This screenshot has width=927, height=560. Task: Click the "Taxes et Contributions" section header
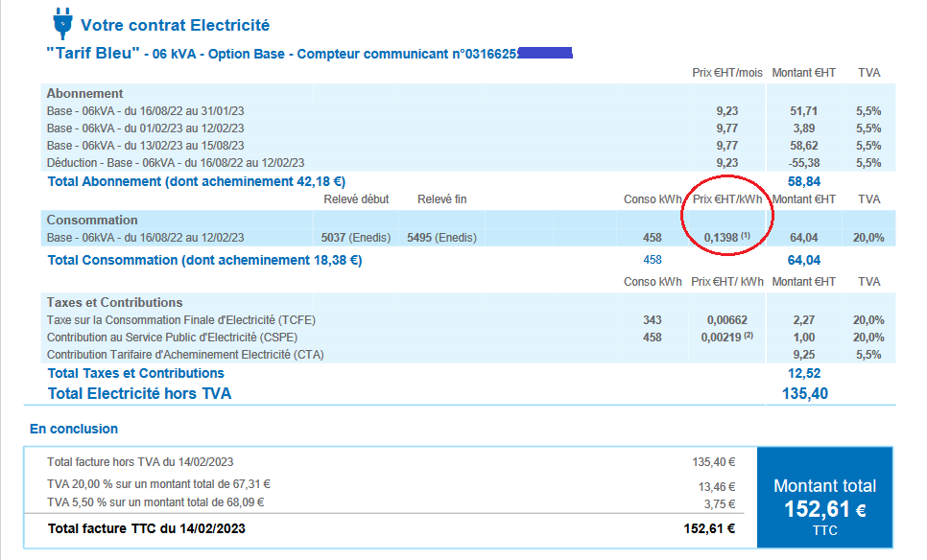(114, 302)
